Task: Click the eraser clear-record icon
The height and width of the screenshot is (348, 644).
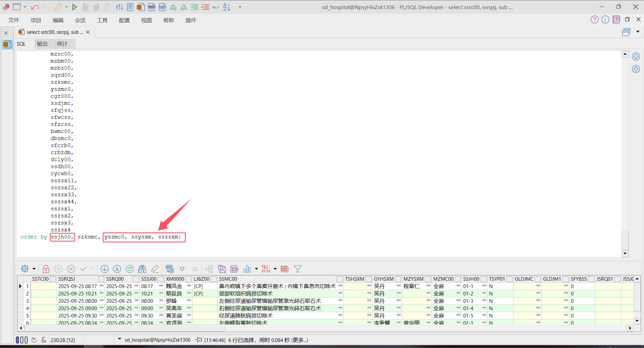Action: point(155,269)
